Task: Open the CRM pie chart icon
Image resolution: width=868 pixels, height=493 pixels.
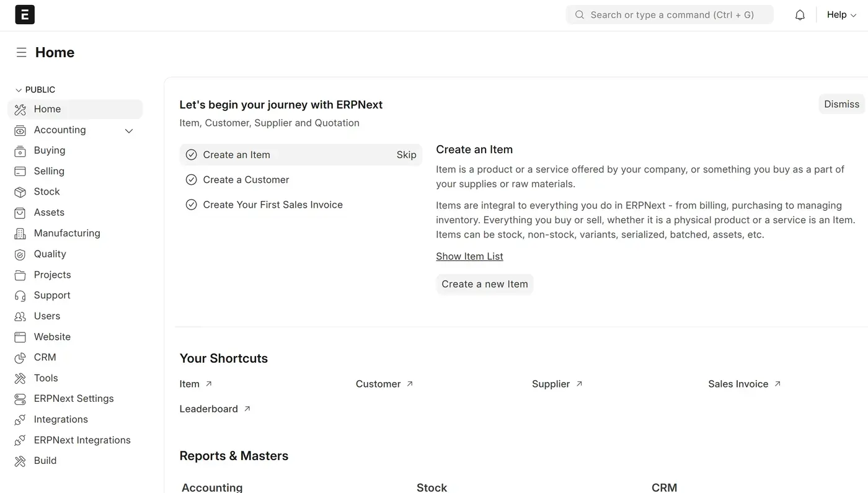Action: pos(20,358)
